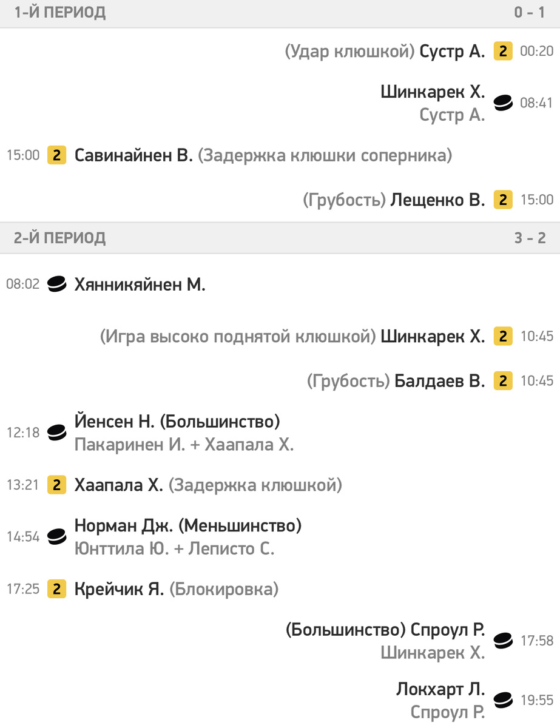Click assist names Юнттила Ю. + Леписто С.
Image resolution: width=560 pixels, height=728 pixels.
click(175, 549)
